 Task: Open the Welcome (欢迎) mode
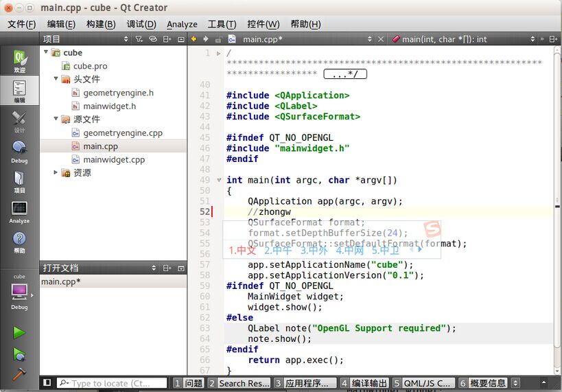pos(19,62)
